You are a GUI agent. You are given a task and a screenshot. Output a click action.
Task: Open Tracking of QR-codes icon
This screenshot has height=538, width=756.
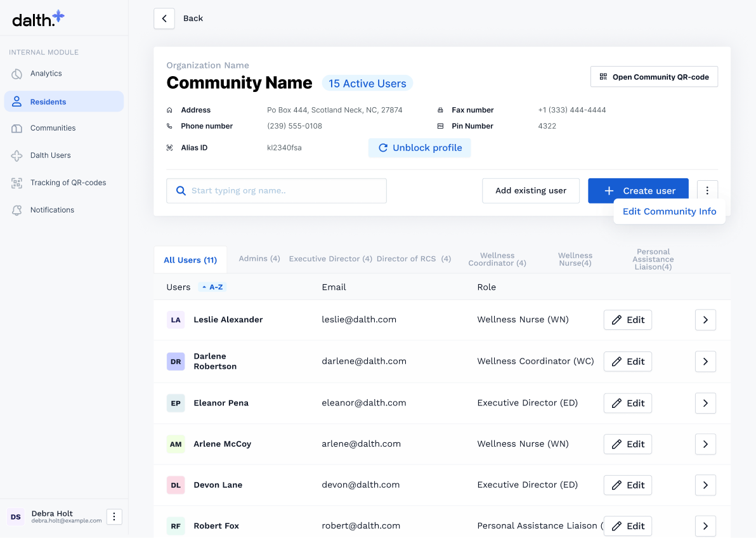pos(17,183)
